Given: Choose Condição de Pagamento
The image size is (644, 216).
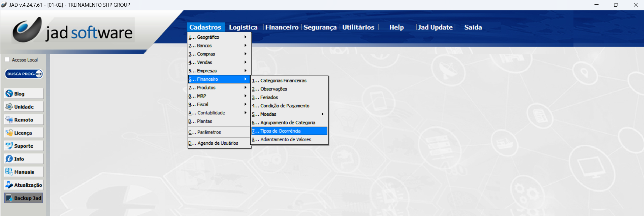Looking at the screenshot, I should click(285, 106).
